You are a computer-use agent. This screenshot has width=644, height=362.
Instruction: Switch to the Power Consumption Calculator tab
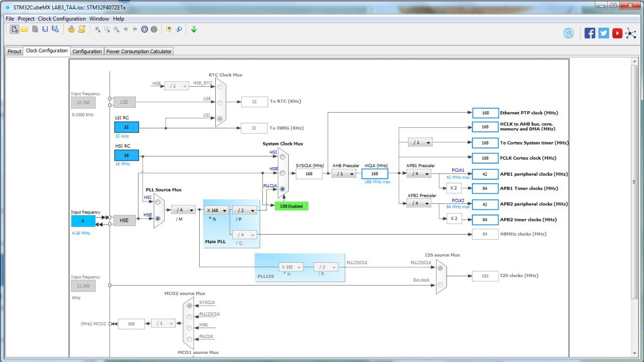tap(139, 51)
